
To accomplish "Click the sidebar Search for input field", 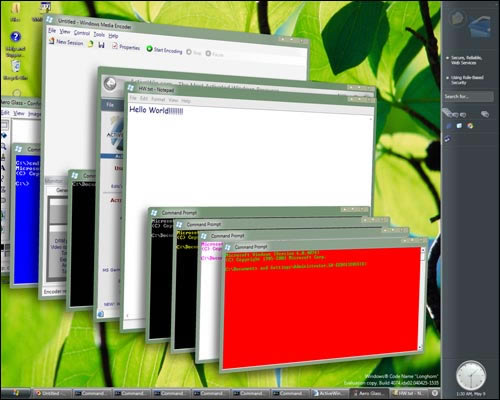I will [x=468, y=96].
